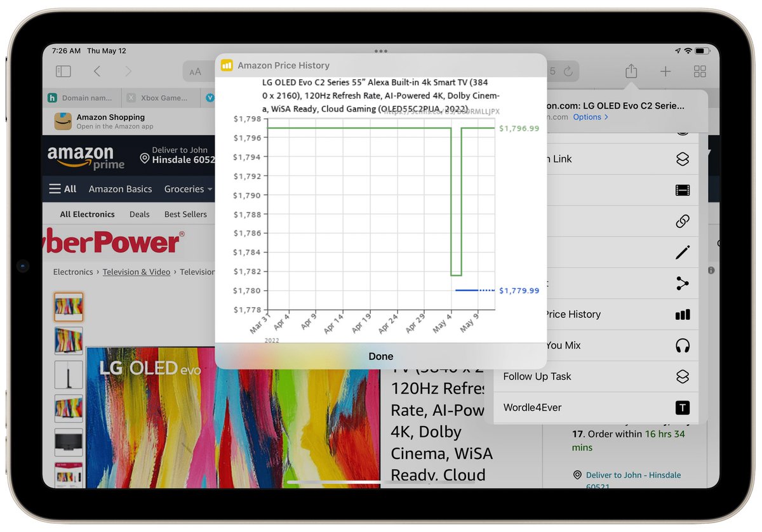Tap the T icon beside Wordle4Ever

click(683, 408)
